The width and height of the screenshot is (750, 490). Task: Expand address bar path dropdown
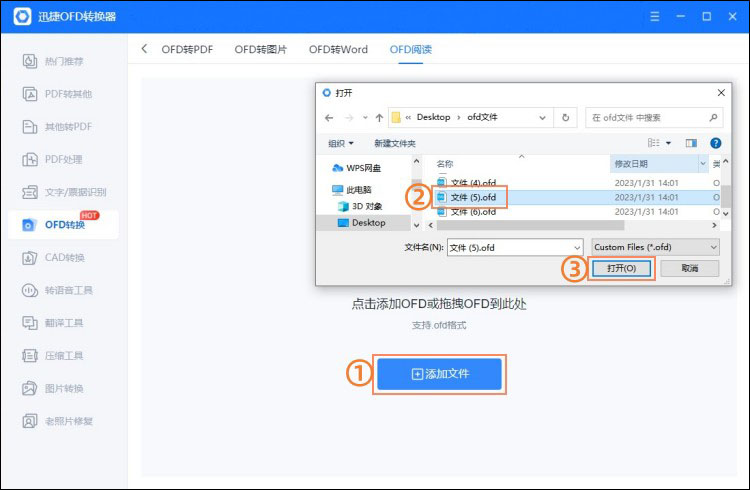[x=542, y=118]
